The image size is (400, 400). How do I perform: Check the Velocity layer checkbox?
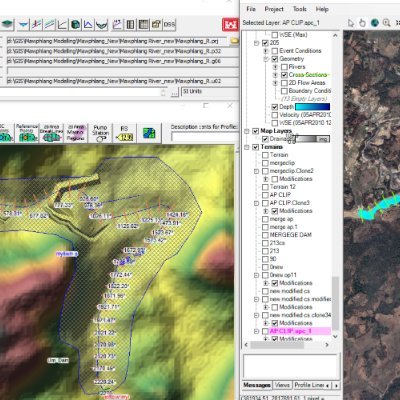[x=275, y=115]
